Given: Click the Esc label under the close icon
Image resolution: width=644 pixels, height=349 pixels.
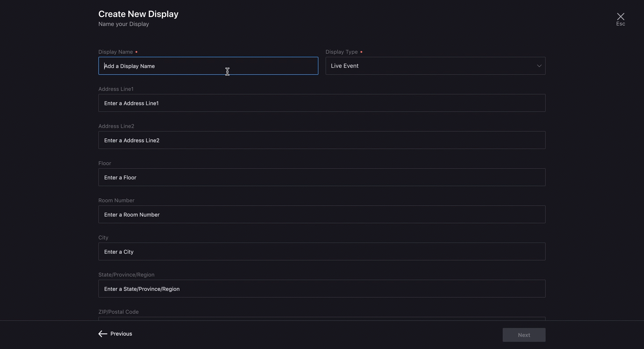Looking at the screenshot, I should click(620, 24).
